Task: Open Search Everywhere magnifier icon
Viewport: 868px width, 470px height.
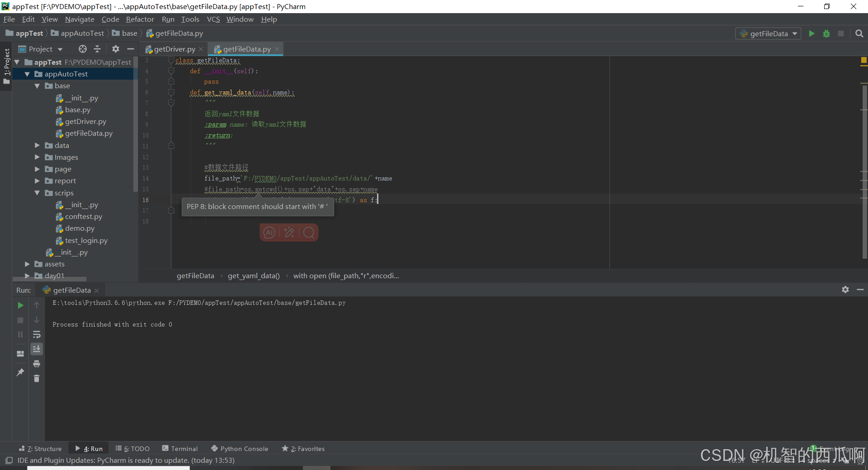Action: pyautogui.click(x=859, y=33)
